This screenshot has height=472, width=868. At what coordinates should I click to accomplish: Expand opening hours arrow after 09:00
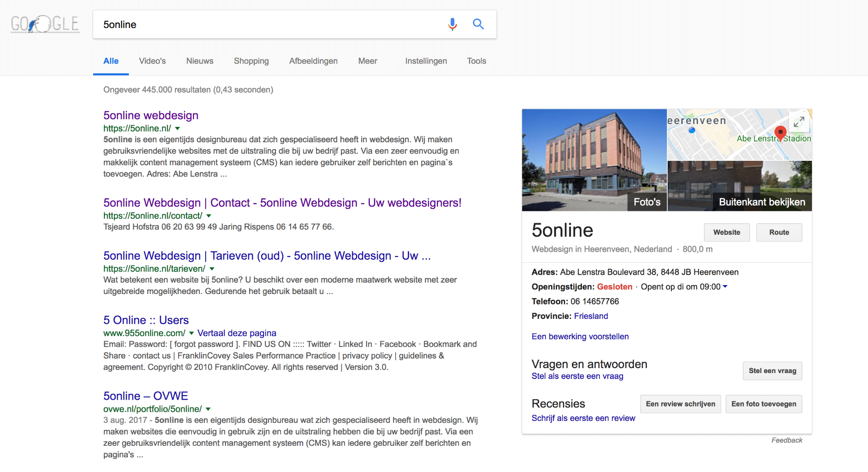coord(726,287)
